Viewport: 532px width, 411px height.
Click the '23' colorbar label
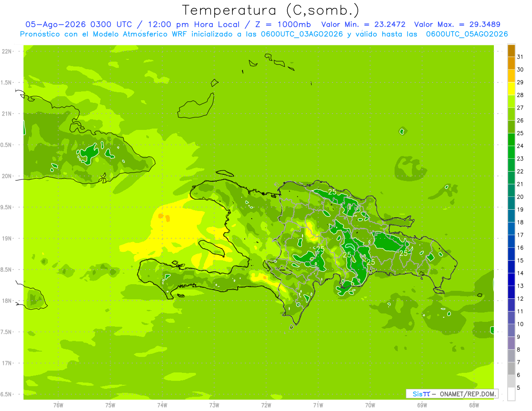pyautogui.click(x=520, y=159)
